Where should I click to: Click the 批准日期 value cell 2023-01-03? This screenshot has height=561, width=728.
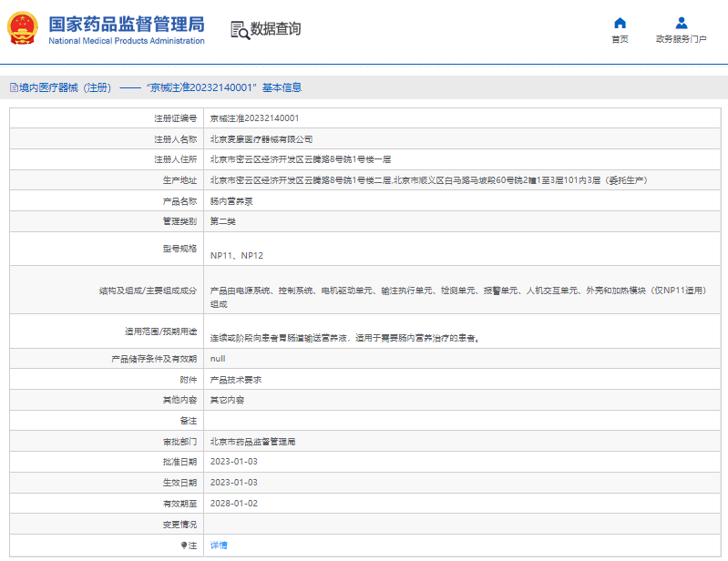pyautogui.click(x=462, y=462)
